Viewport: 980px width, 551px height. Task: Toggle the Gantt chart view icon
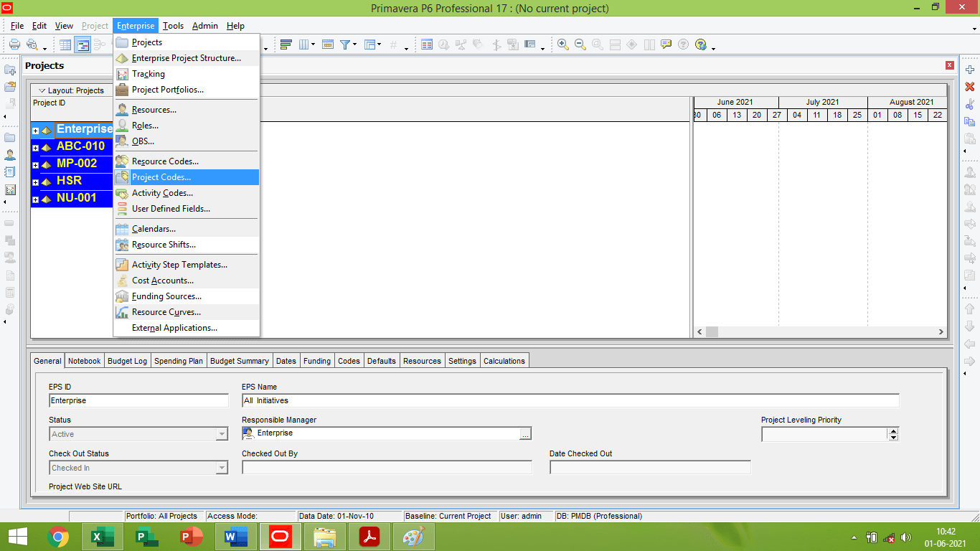(83, 44)
